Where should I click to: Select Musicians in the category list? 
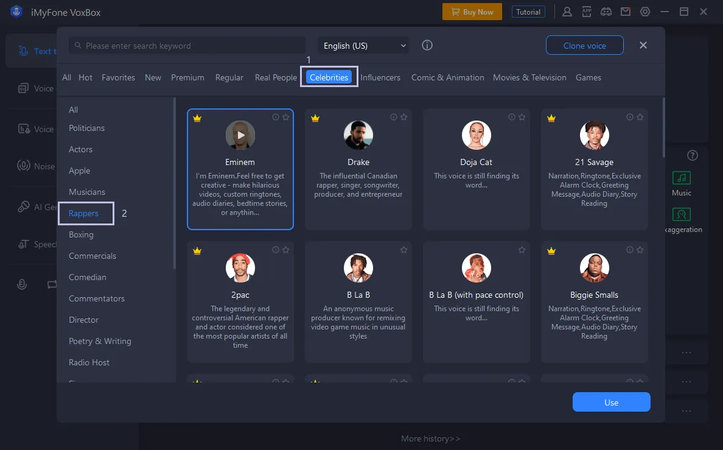pyautogui.click(x=87, y=192)
